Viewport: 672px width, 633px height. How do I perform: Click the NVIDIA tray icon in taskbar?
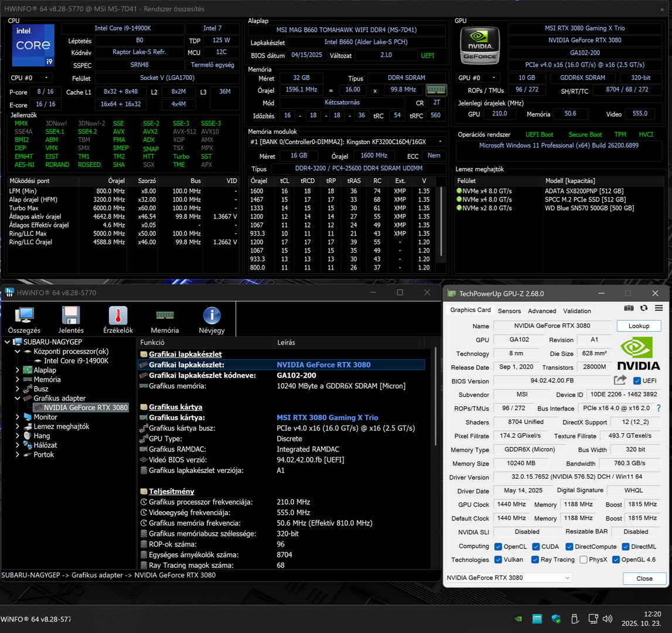[518, 618]
